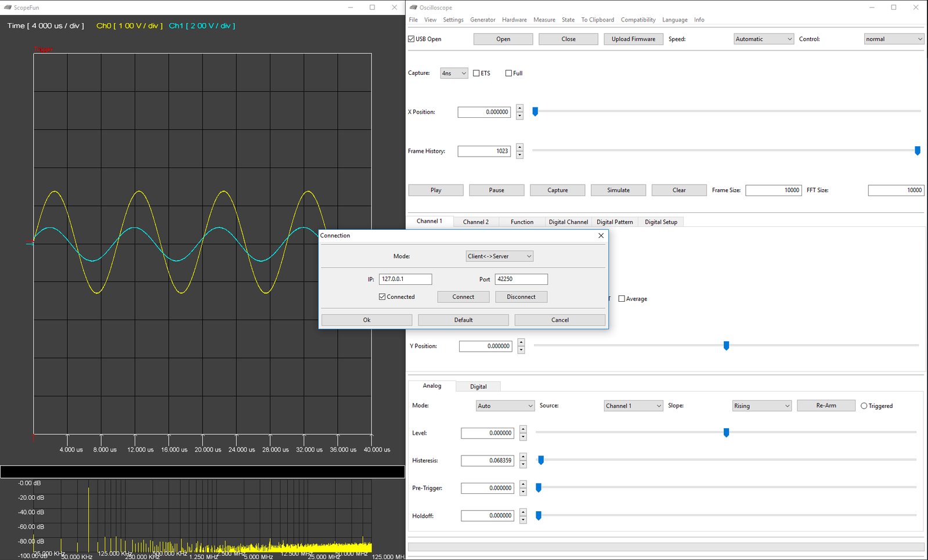
Task: Open the Settings menu
Action: click(453, 20)
